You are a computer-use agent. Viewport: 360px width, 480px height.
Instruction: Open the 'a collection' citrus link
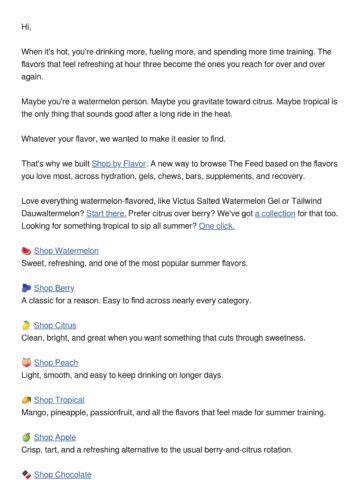click(275, 213)
